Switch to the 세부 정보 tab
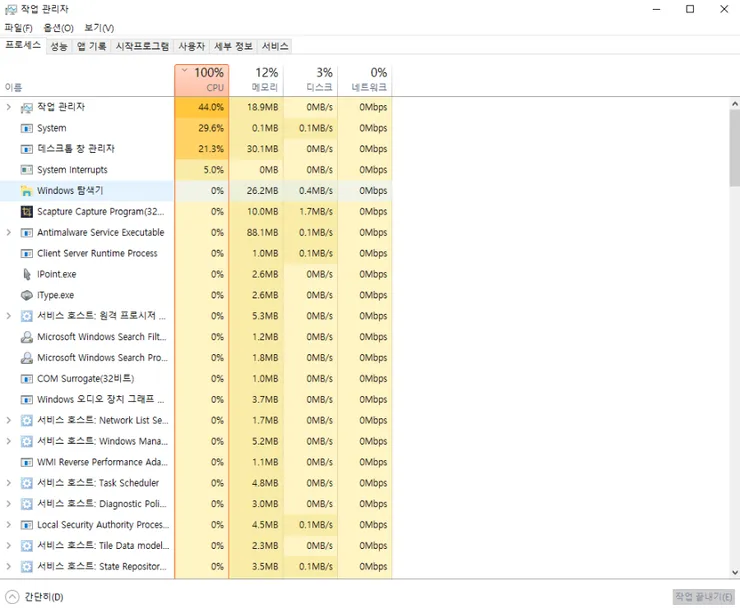 pyautogui.click(x=233, y=46)
